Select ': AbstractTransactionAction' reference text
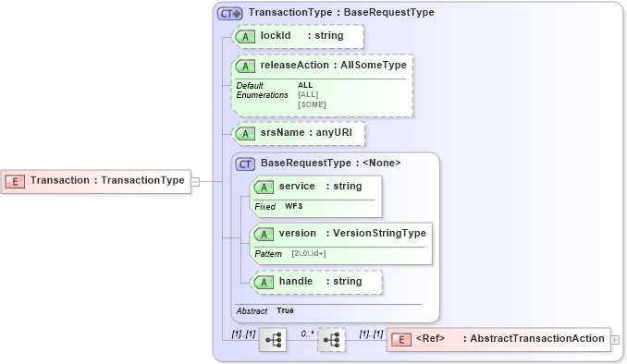This screenshot has height=364, width=627. [534, 338]
